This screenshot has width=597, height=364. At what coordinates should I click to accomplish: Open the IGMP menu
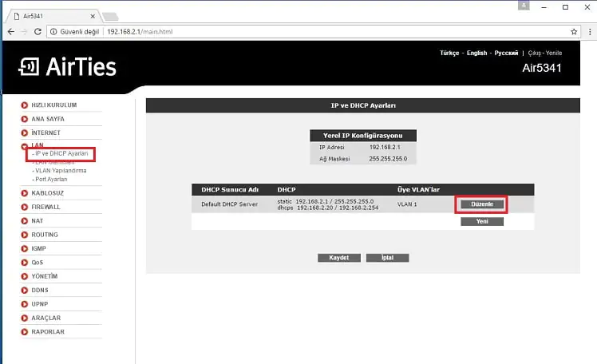(38, 248)
